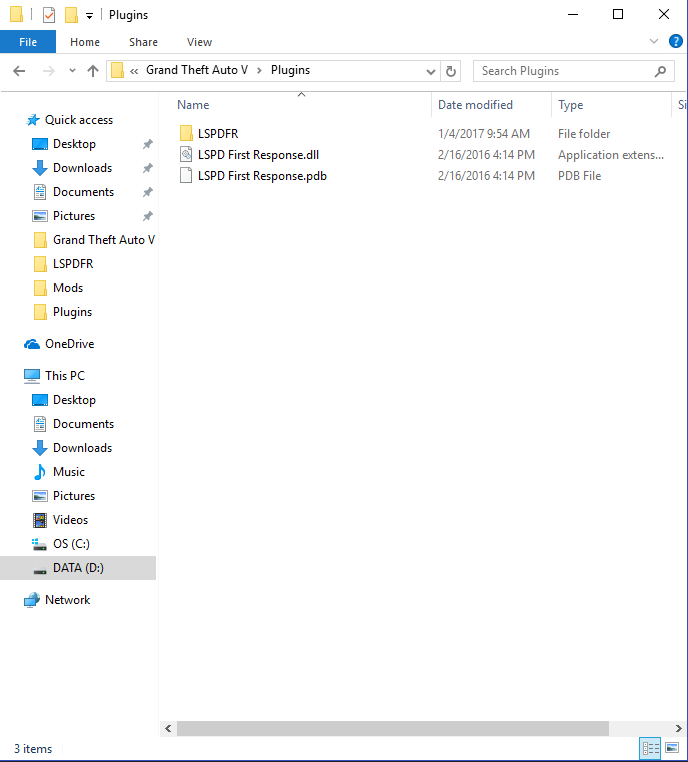Open the Music folder under This PC
Viewport: 688px width, 762px height.
click(69, 471)
